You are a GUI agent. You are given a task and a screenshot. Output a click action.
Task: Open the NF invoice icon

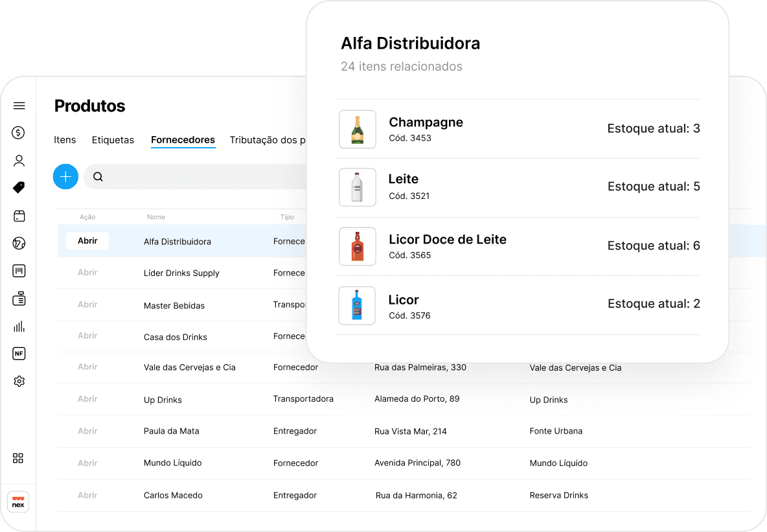tap(19, 353)
